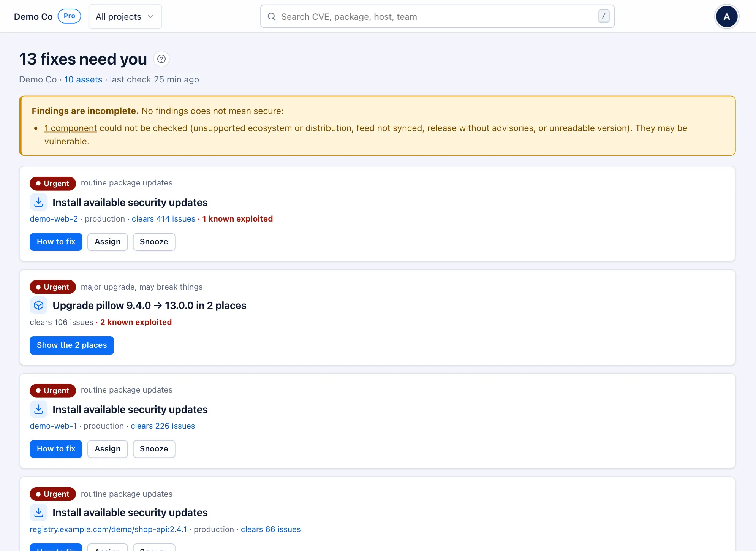Click the Urgent badge on the pillow card
Screen dimensions: 756x551
pyautogui.click(x=53, y=287)
